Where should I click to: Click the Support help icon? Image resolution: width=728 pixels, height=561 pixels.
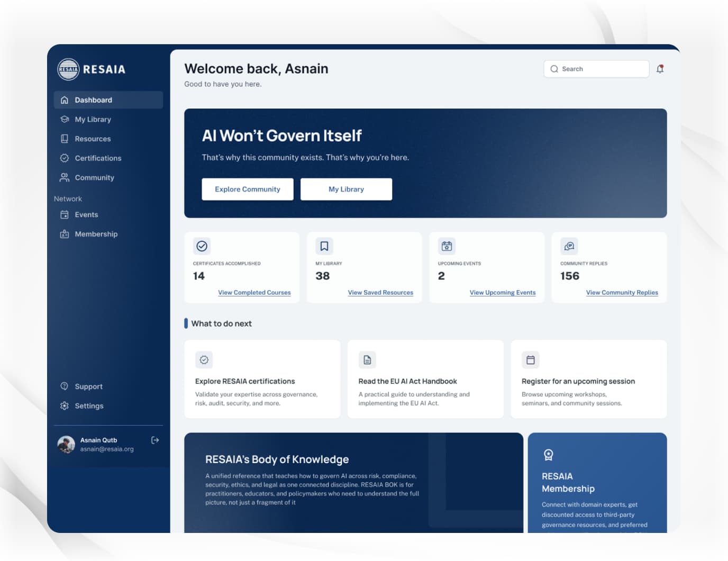[65, 386]
